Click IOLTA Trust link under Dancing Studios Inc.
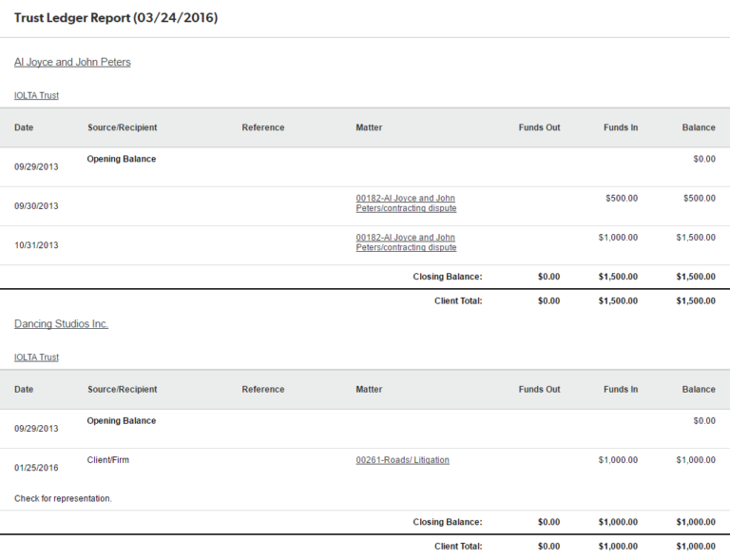The width and height of the screenshot is (730, 560). (x=36, y=357)
